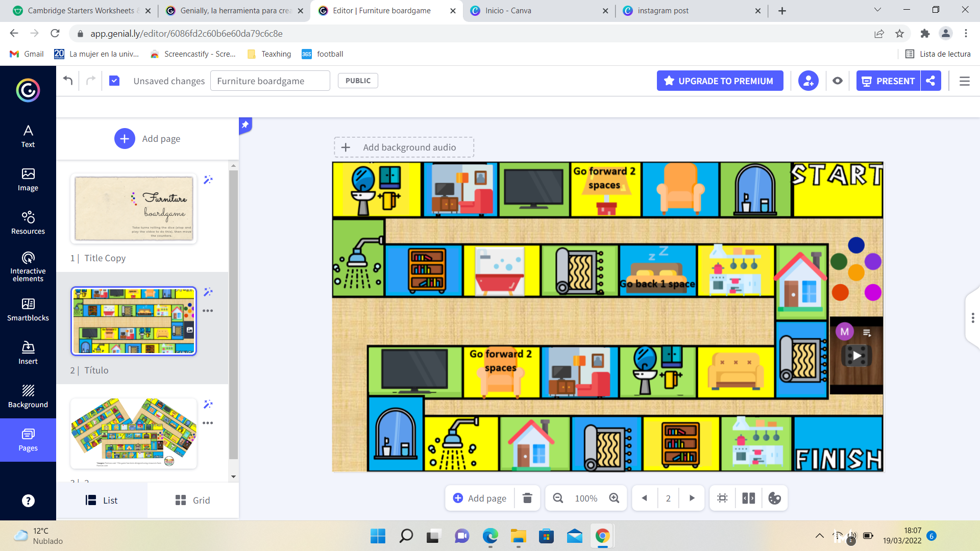Click the magic wand icon beside Title Copy page
Viewport: 980px width, 551px height.
pyautogui.click(x=208, y=180)
